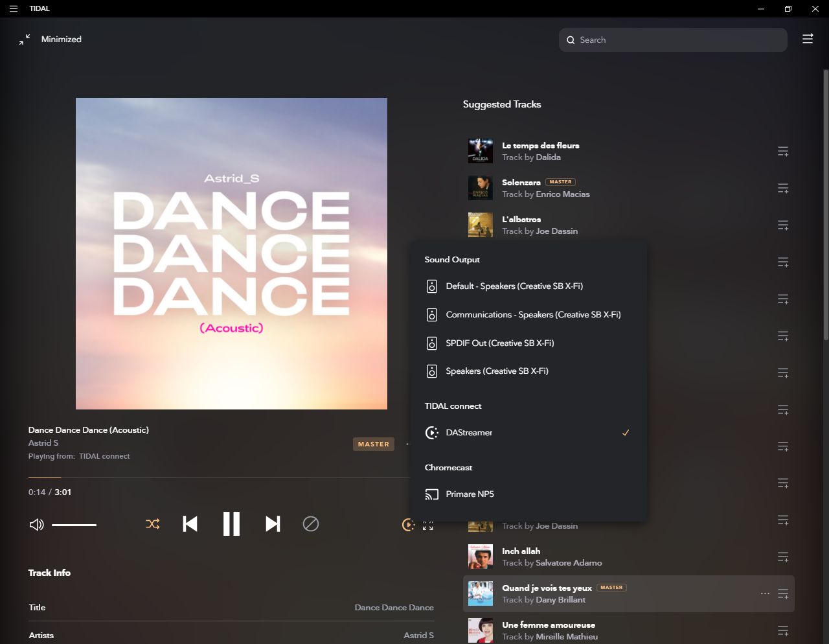Click Dance Dance Dance (Acoustic) track title
829x644 pixels.
(x=89, y=430)
